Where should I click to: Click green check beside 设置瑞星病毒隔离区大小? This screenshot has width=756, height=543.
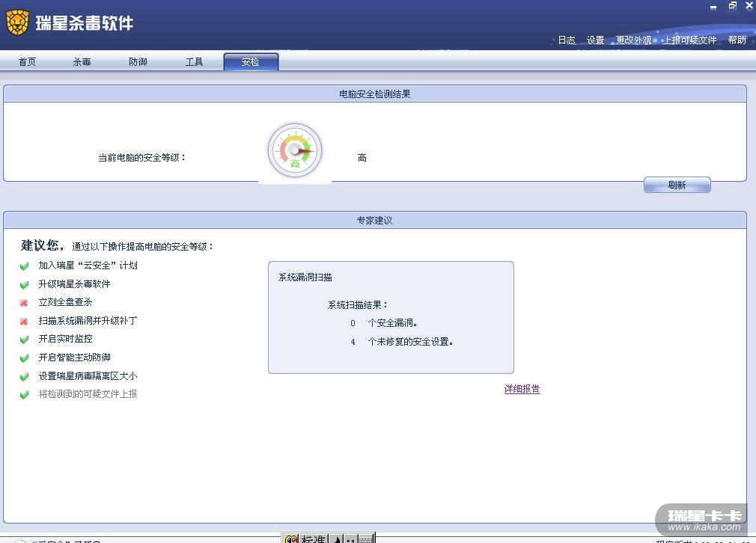[x=24, y=376]
